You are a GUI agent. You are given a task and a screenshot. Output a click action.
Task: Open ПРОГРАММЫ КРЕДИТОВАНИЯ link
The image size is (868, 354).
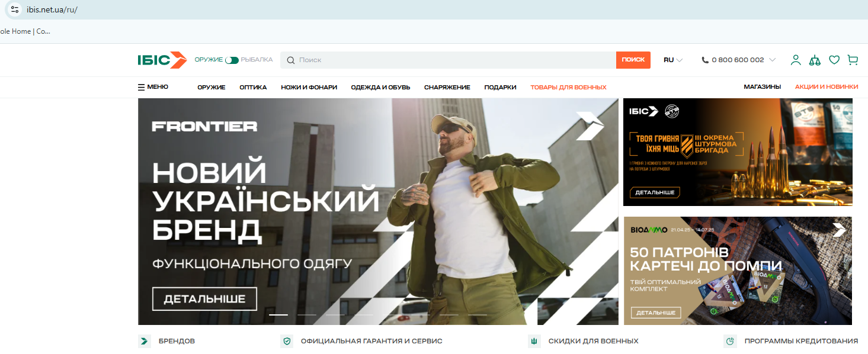coord(801,341)
